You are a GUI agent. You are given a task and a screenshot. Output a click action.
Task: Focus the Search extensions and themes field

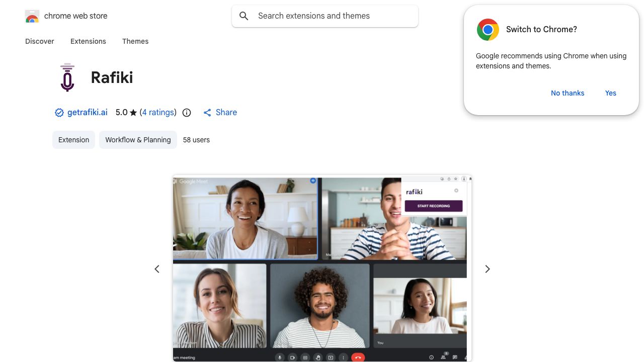tap(325, 16)
